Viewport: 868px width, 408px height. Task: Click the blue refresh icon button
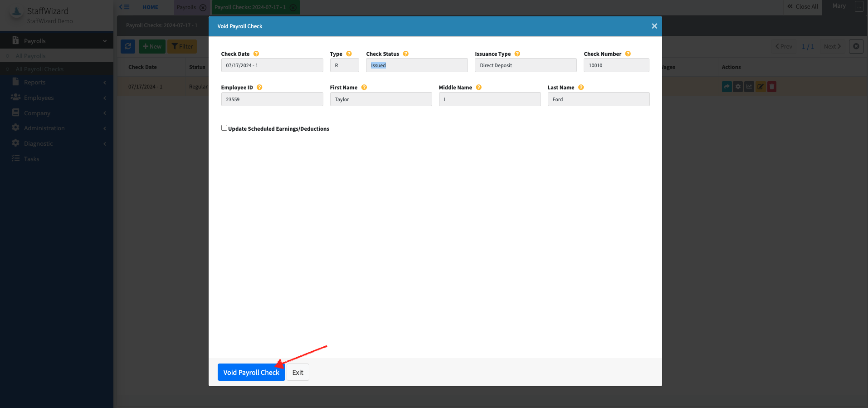pyautogui.click(x=128, y=46)
